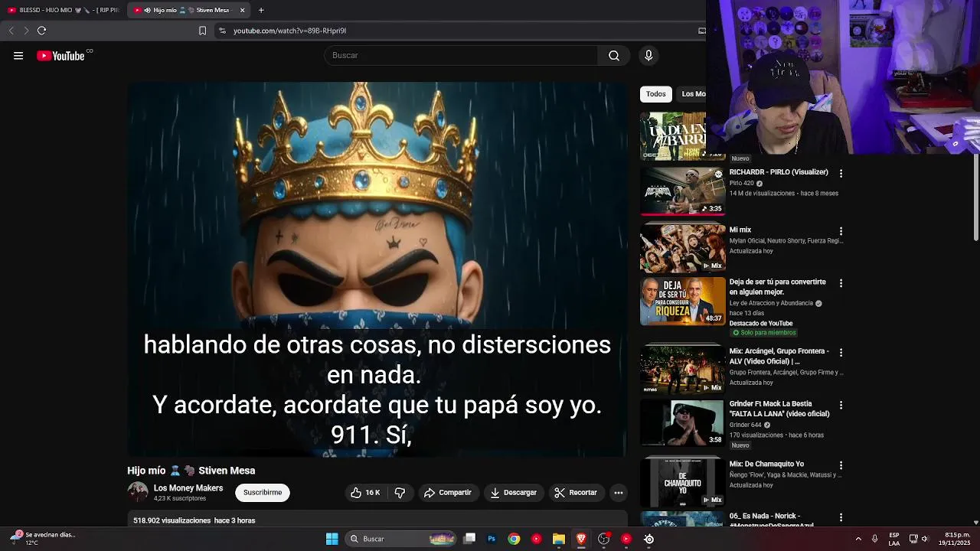This screenshot has height=551, width=980.
Task: Go to YouTube home via logo
Action: pos(60,56)
